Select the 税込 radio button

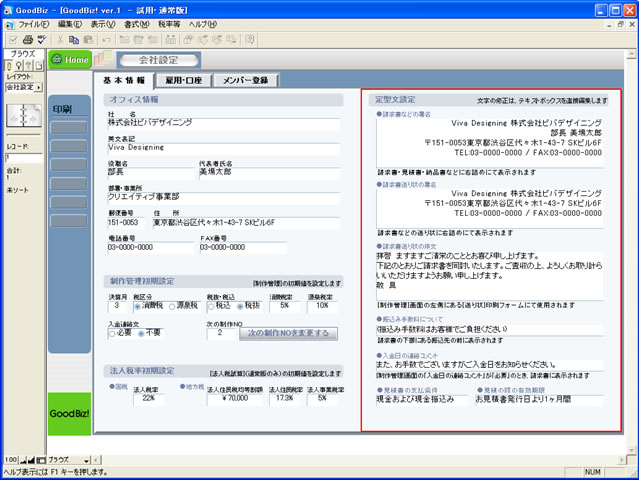[210, 305]
